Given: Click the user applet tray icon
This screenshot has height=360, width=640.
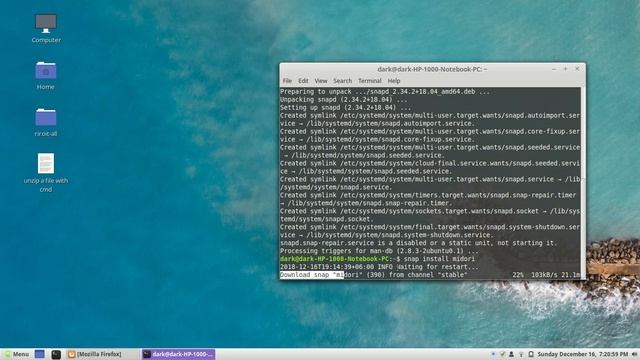Looking at the screenshot, I should [x=511, y=354].
